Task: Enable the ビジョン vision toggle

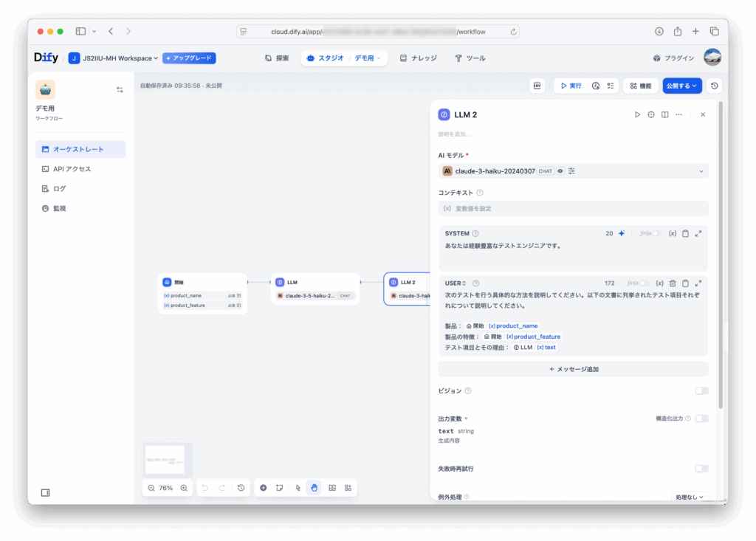Action: pos(701,391)
